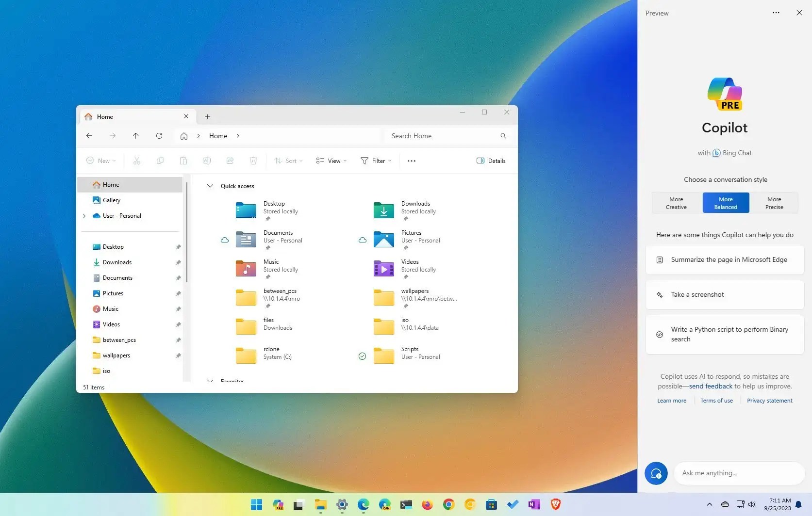Click the Ask me anything input box
Image resolution: width=812 pixels, height=516 pixels.
(739, 473)
